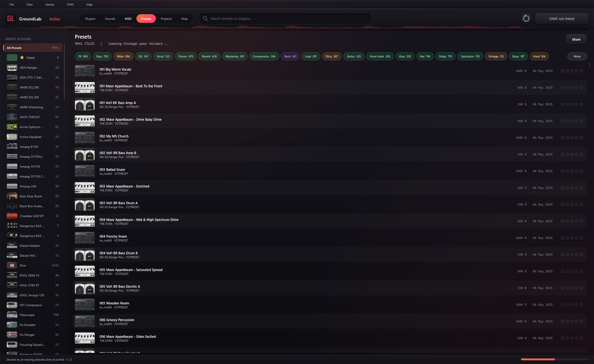
Task: Click thumbnail of 001 Big Warm Vocals preset
Action: coord(85,71)
